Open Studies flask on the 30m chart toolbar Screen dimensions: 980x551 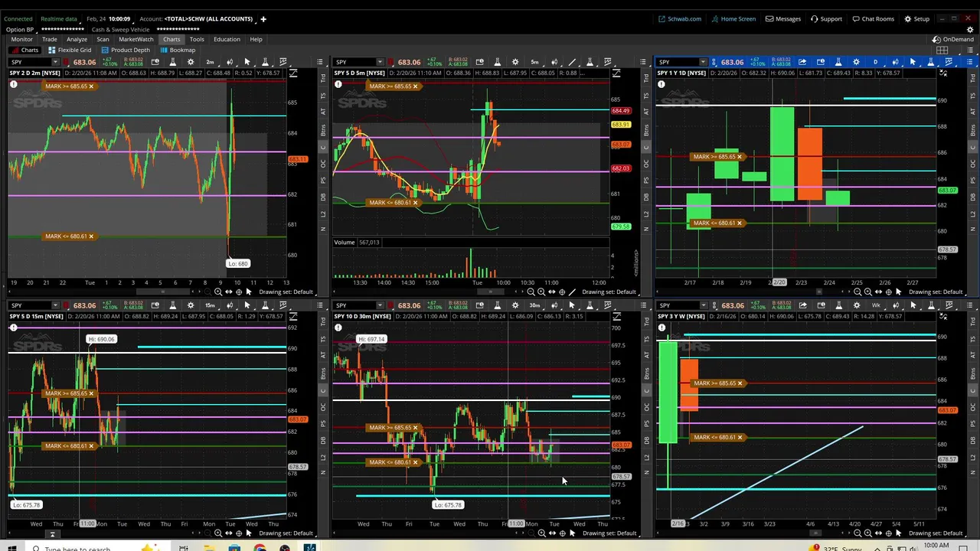(498, 305)
